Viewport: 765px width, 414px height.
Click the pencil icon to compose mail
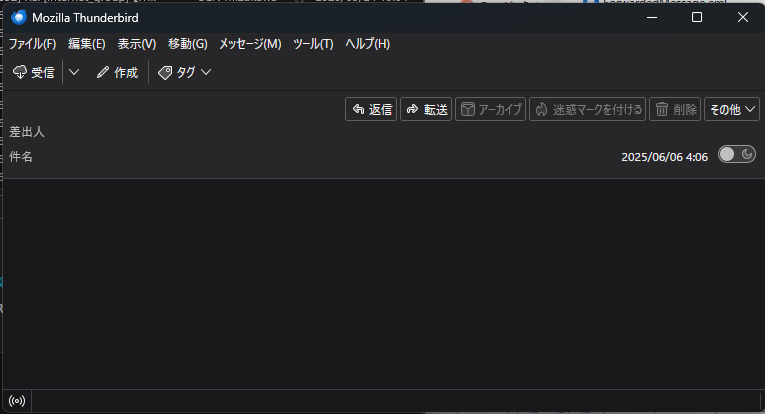102,72
